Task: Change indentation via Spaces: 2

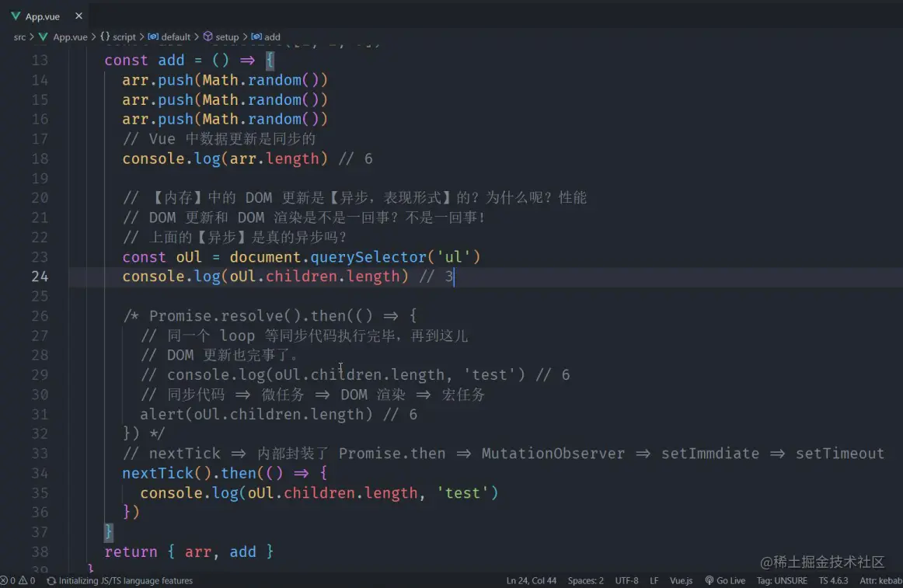Action: pyautogui.click(x=586, y=580)
